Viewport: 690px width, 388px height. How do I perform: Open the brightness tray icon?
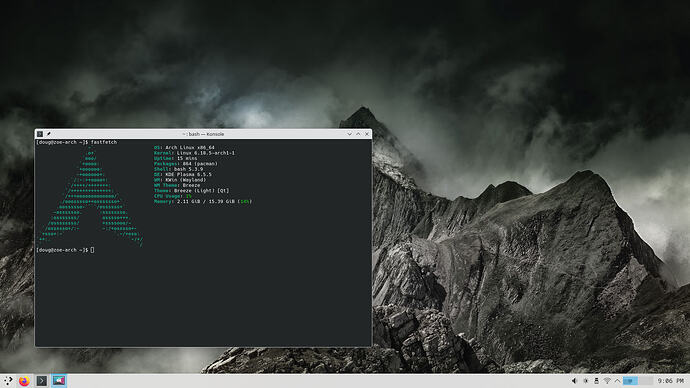[585, 381]
